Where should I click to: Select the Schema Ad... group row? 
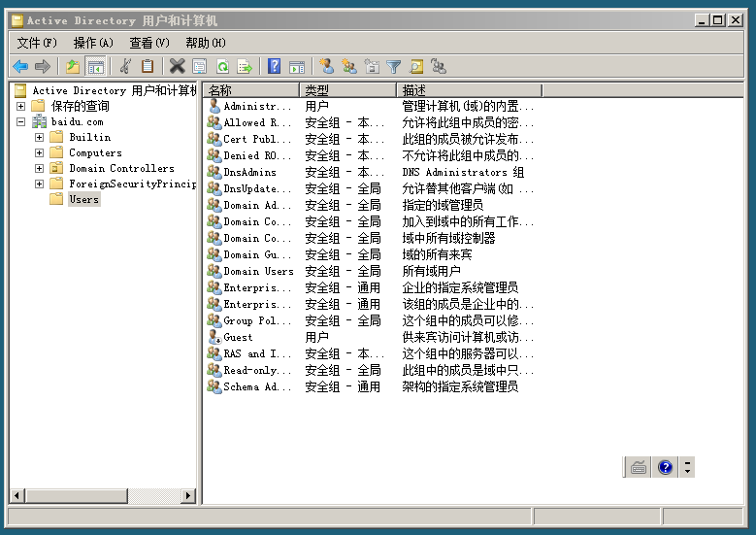coord(371,386)
